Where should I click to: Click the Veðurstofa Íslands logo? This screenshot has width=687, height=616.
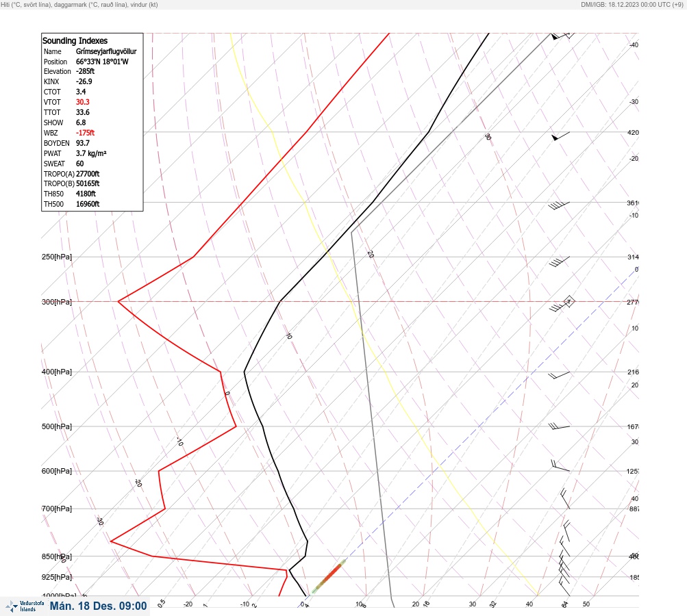(x=25, y=606)
